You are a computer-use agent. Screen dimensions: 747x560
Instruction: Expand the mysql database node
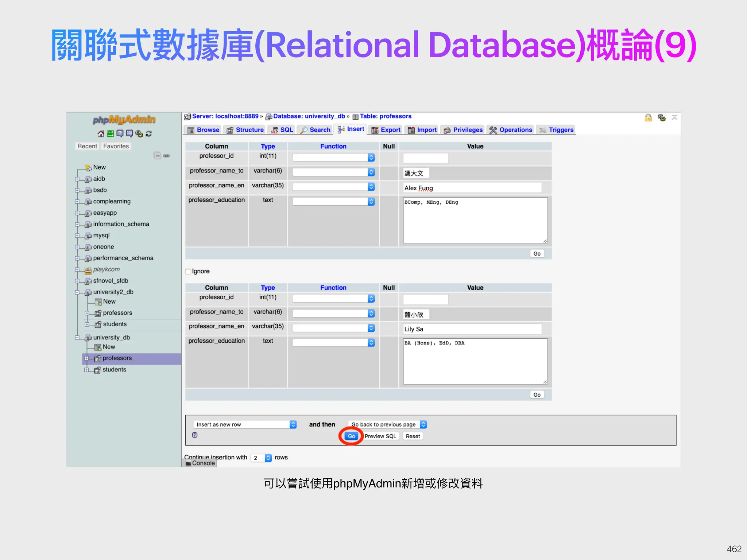tap(77, 236)
